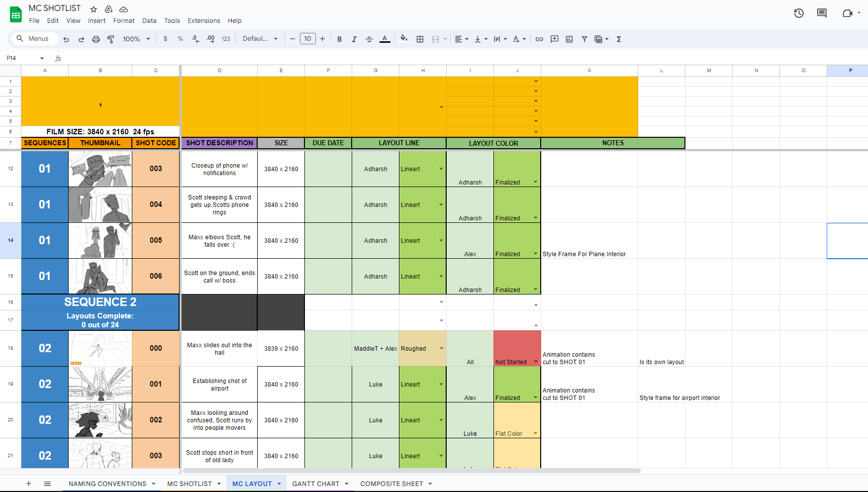This screenshot has width=868, height=492.
Task: Open borders menu
Action: point(420,39)
